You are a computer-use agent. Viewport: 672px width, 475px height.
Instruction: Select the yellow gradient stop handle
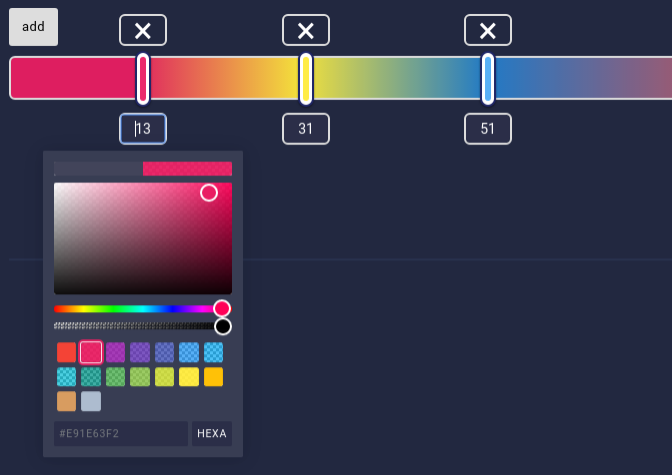click(x=306, y=79)
